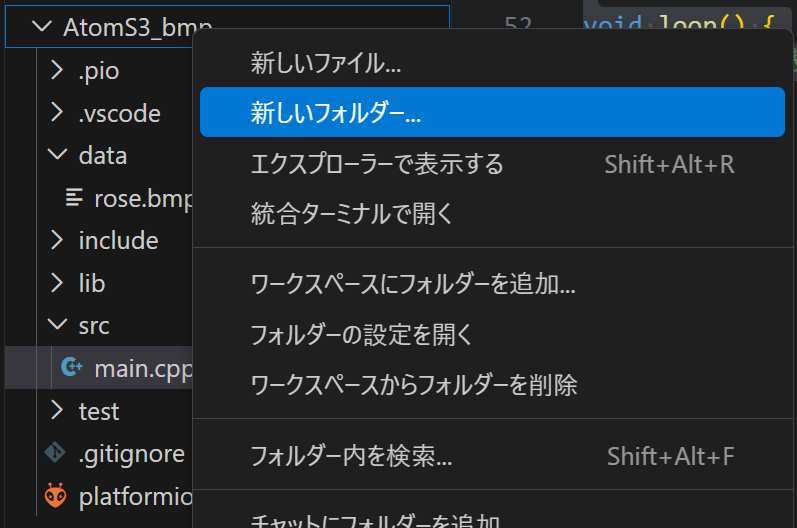797x528 pixels.
Task: Expand the lib folder chevron
Action: click(x=57, y=283)
